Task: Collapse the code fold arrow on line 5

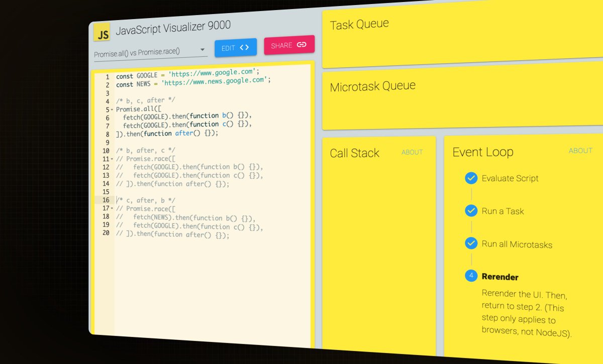Action: (112, 109)
